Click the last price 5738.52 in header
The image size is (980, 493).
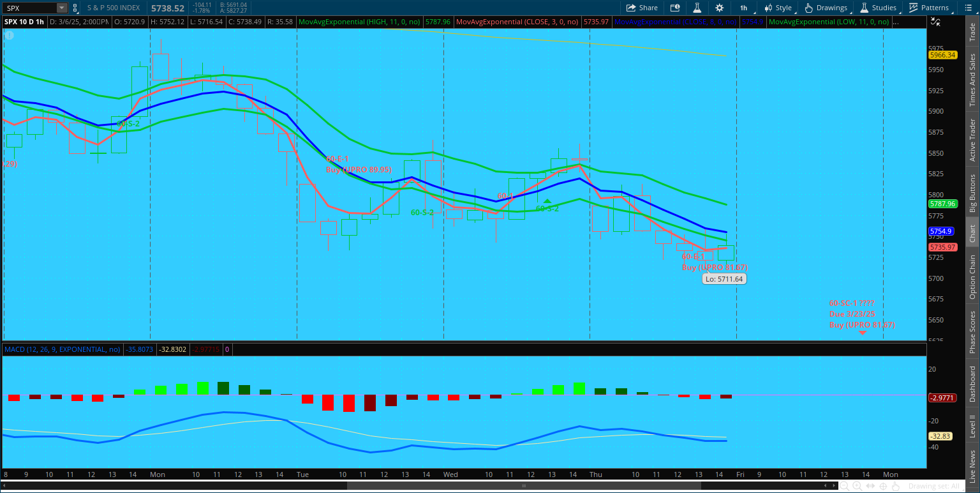(167, 8)
